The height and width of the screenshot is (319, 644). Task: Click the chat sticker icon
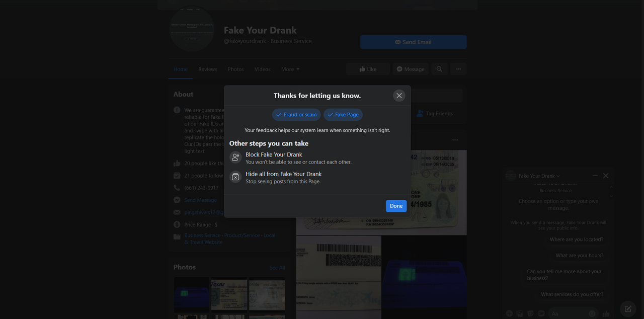(531, 313)
